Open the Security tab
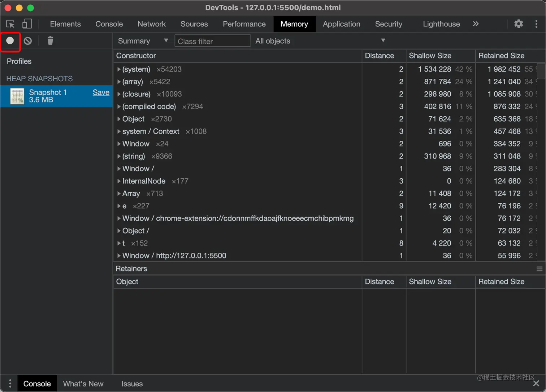546x392 pixels. 389,24
